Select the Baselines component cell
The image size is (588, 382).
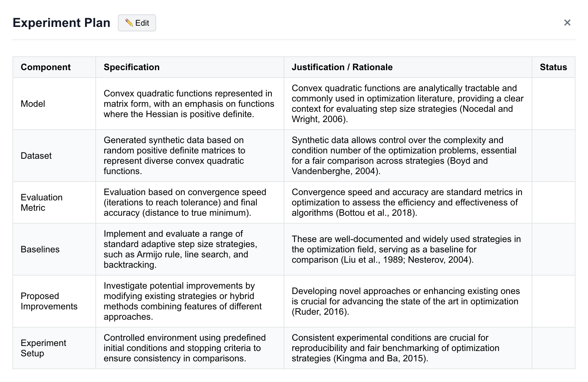40,249
